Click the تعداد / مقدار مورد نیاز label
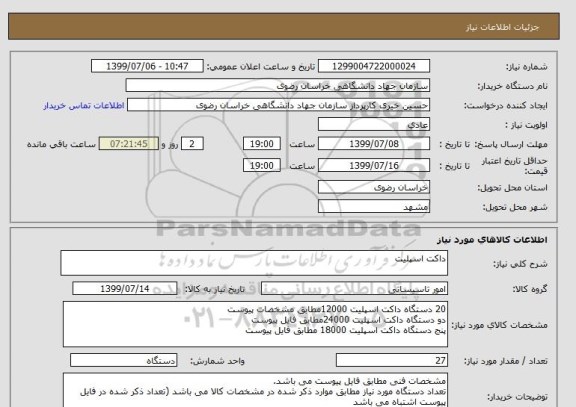Viewport: 576px width, 407px height. [506, 361]
